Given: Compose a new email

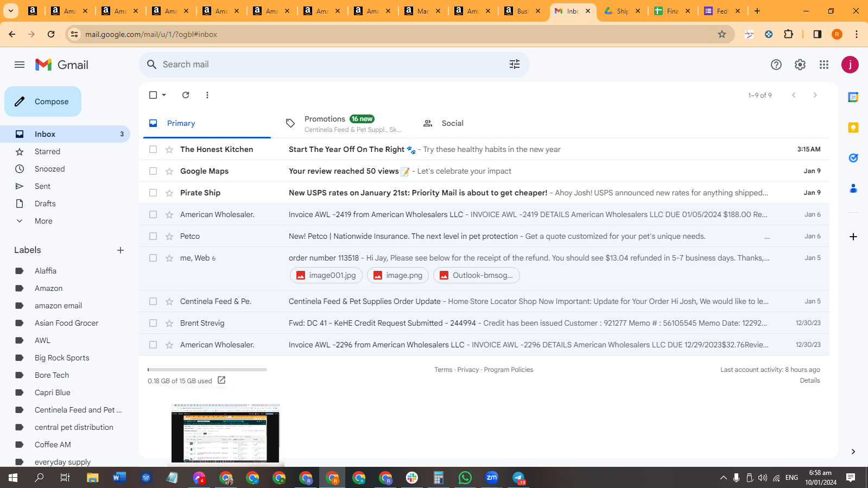Looking at the screenshot, I should tap(43, 102).
